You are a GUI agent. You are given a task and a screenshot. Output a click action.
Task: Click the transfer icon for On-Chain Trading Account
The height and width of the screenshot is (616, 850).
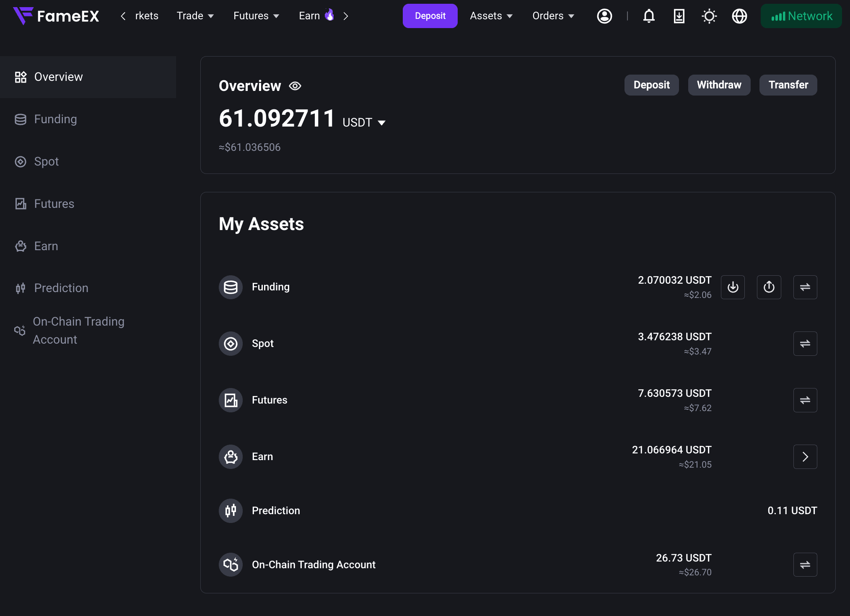click(x=805, y=564)
